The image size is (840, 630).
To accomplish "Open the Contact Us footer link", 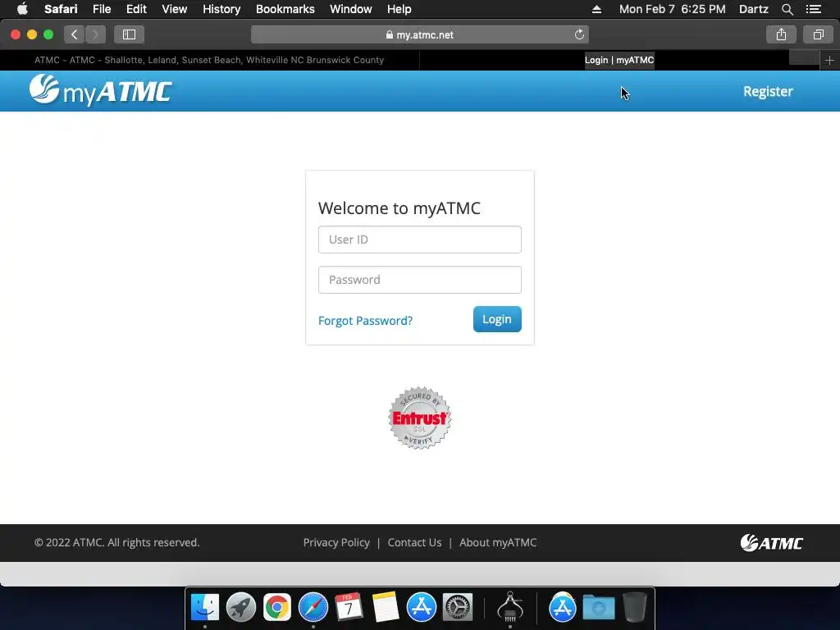I will (x=414, y=543).
